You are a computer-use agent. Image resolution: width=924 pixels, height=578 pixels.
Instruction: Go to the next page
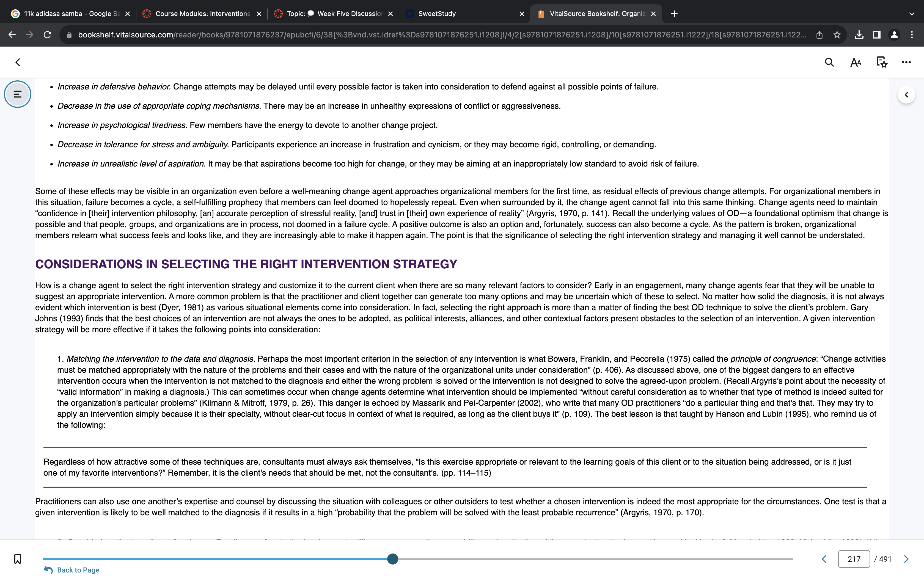[x=906, y=559]
